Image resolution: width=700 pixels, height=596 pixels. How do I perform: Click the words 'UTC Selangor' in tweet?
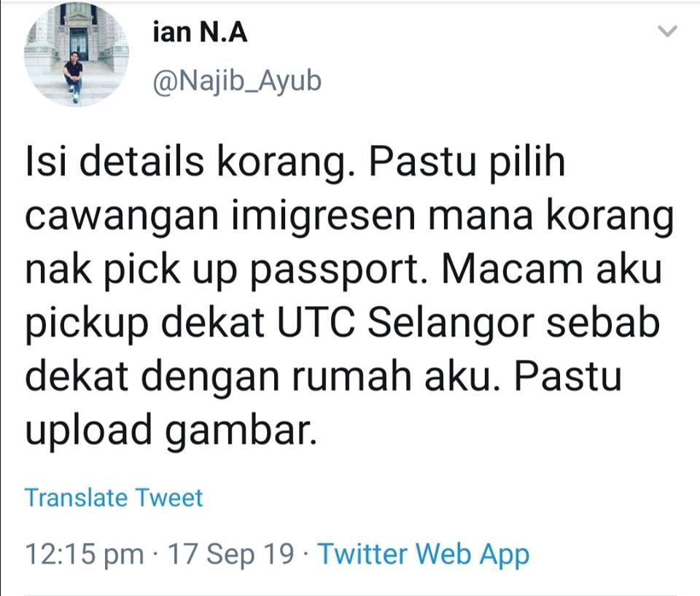(x=406, y=323)
